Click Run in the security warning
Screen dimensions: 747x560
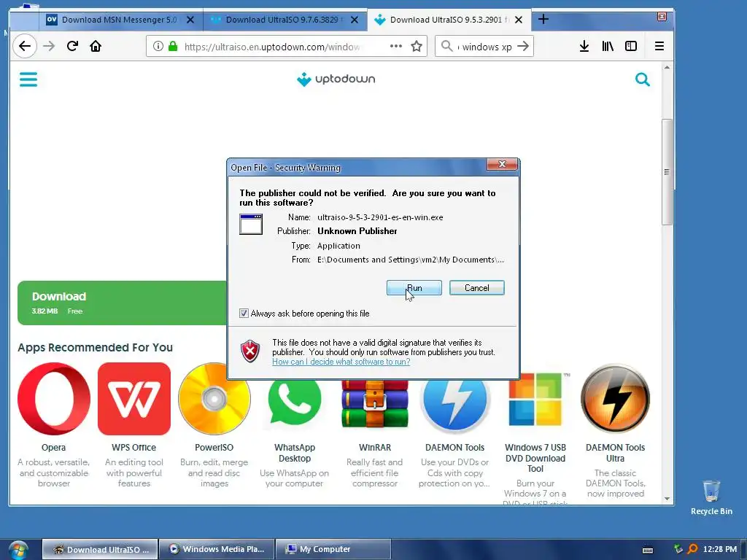pos(414,287)
